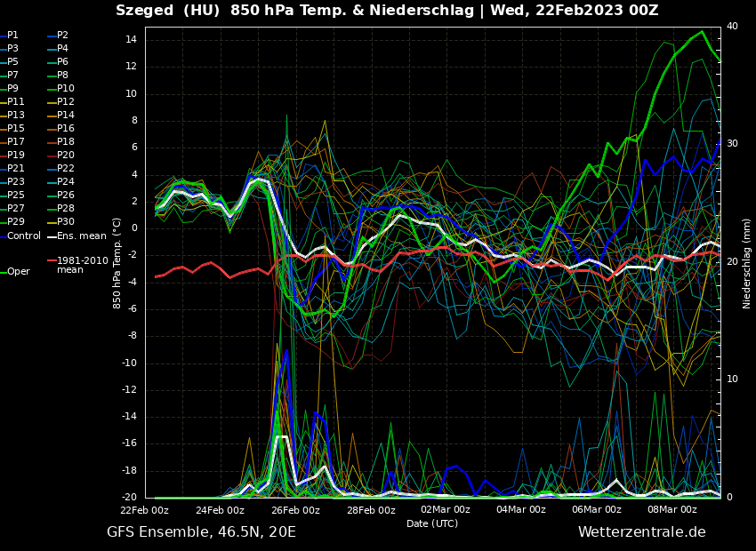Click the 22Feb 00z date tick
Screen dimensions: 756x551
pyautogui.click(x=145, y=510)
